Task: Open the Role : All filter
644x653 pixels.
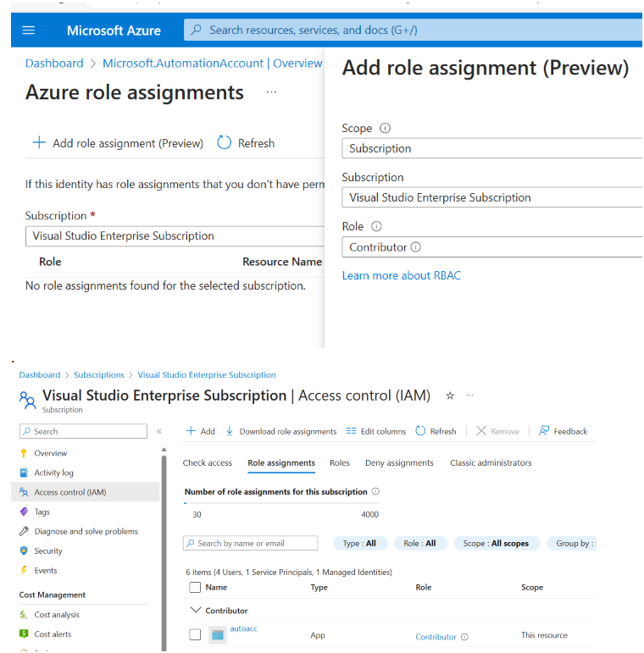Action: pos(421,544)
